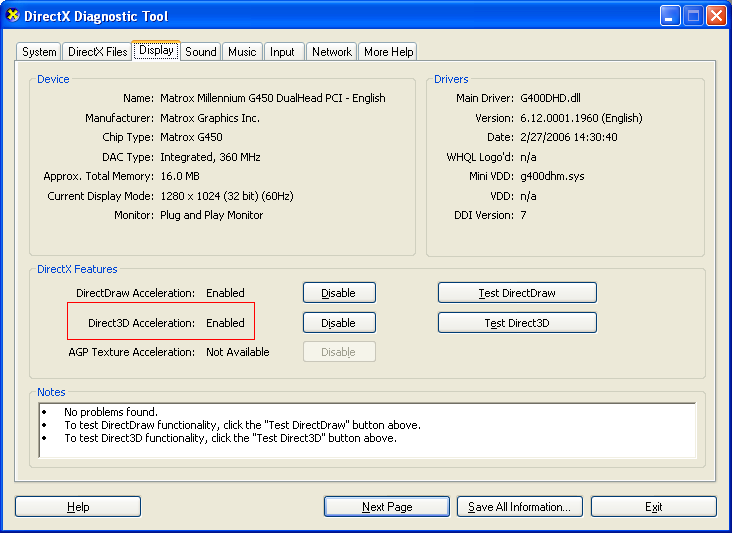732x533 pixels.
Task: Go to Next Page
Action: click(387, 507)
